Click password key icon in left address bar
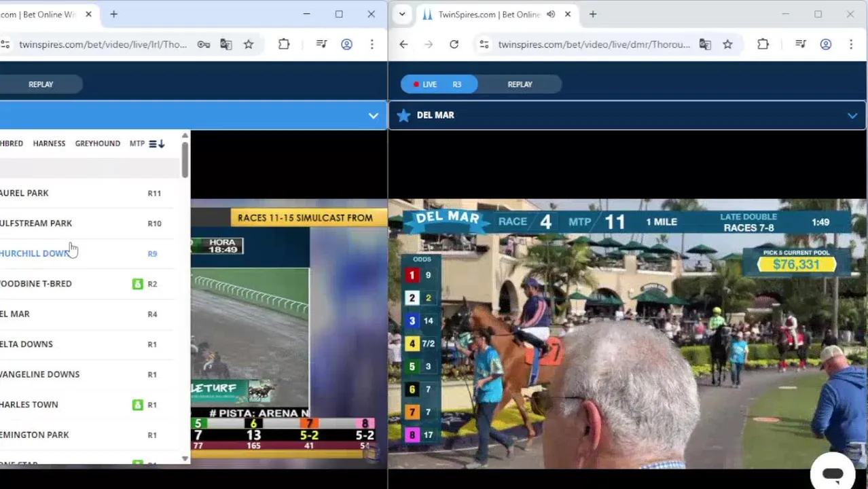This screenshot has width=868, height=489. click(x=203, y=44)
